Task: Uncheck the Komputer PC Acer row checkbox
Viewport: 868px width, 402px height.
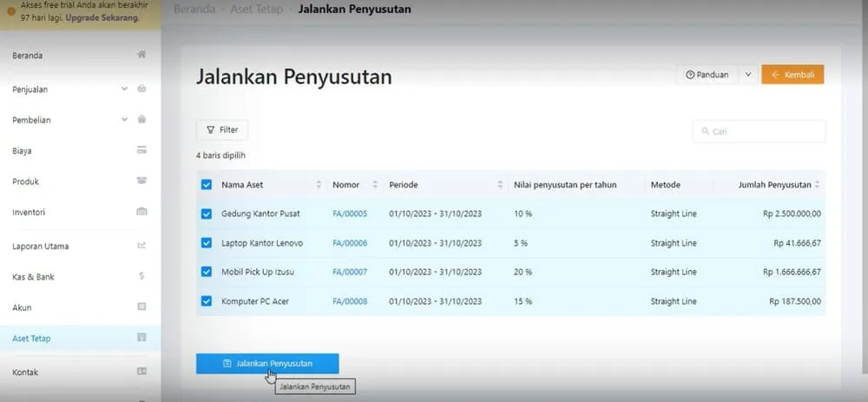Action: pos(207,301)
